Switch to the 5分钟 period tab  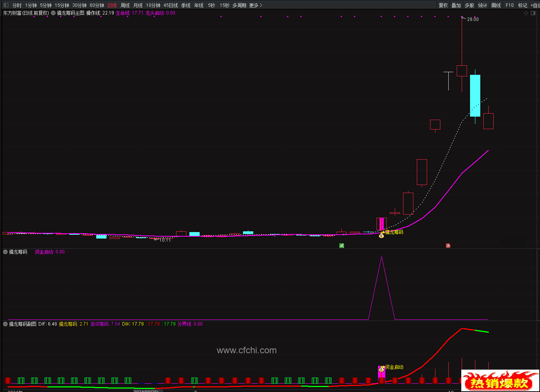coord(46,5)
